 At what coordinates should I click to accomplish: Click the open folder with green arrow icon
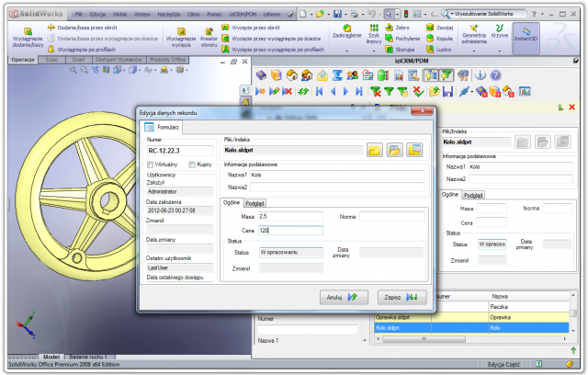click(x=435, y=91)
